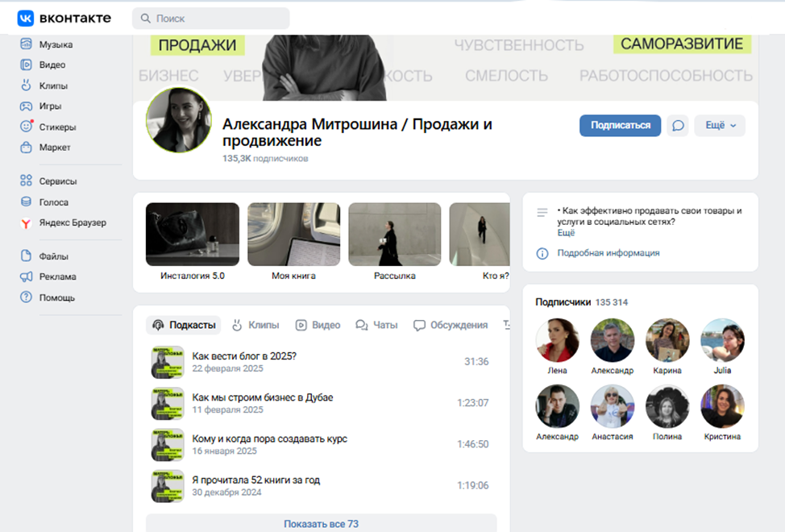Screen dimensions: 785x532
Task: Click the Поиск search field
Action: tap(211, 19)
